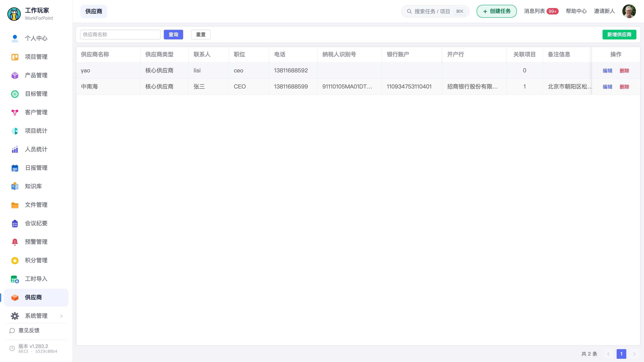This screenshot has height=362, width=644.
Task: Select page 1 in pagination
Action: point(621,354)
